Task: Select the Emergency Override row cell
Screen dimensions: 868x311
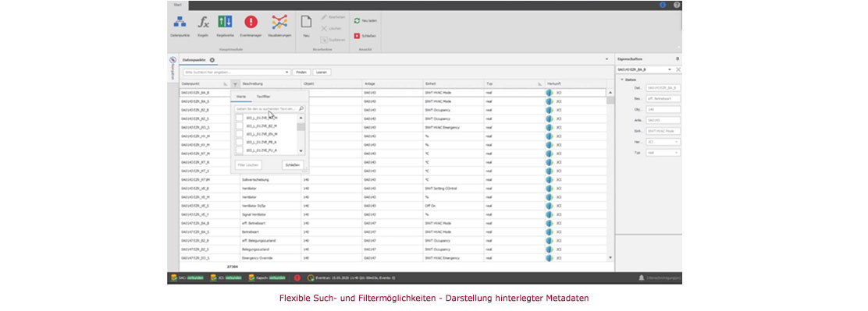Action: pos(271,258)
